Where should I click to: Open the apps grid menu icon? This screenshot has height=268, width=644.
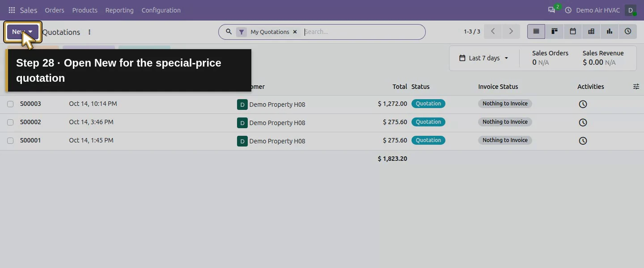(x=12, y=10)
